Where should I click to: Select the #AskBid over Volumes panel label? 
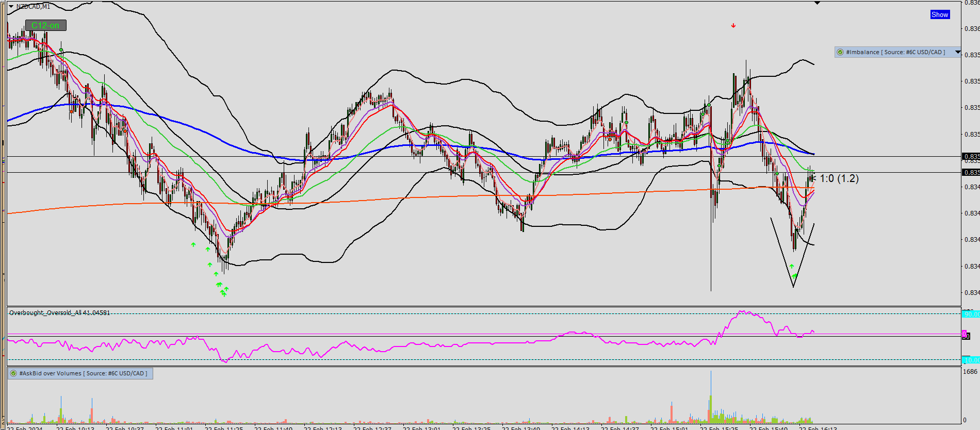tap(83, 373)
